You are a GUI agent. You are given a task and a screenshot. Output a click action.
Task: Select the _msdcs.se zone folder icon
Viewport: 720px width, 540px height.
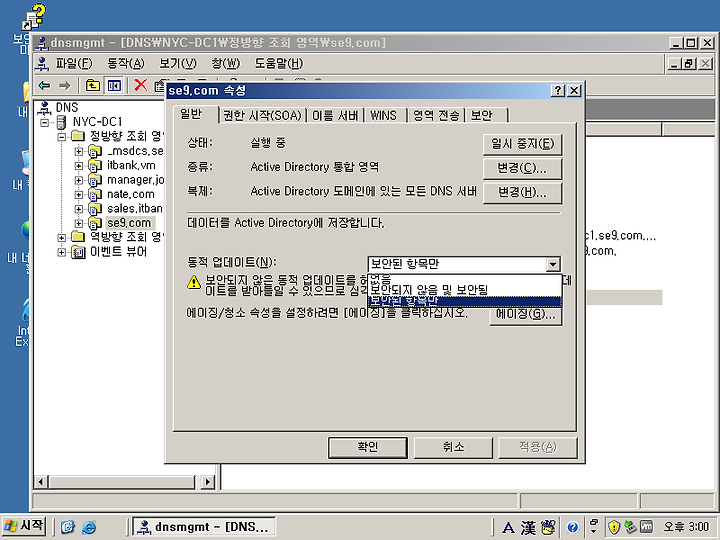(x=95, y=151)
